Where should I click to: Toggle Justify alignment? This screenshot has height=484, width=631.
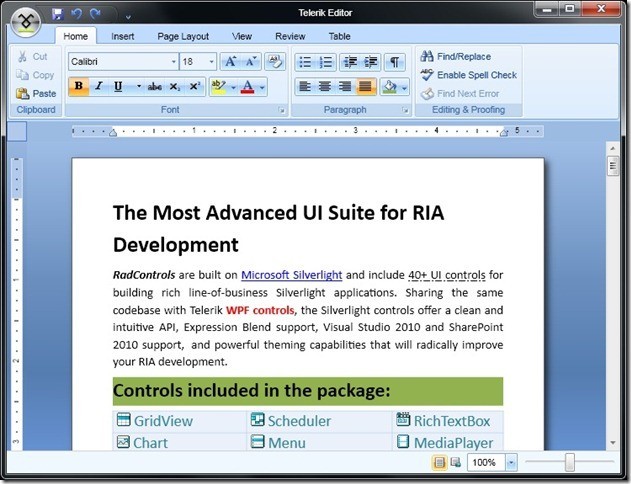(365, 87)
